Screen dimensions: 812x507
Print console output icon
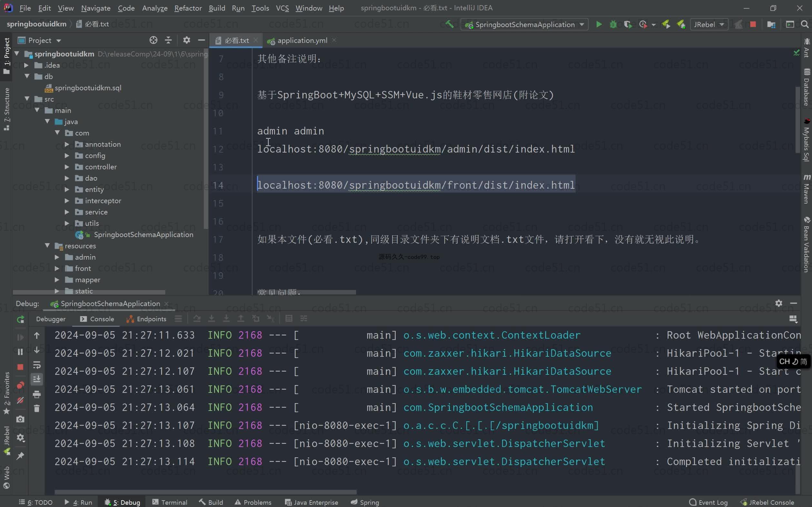point(37,394)
